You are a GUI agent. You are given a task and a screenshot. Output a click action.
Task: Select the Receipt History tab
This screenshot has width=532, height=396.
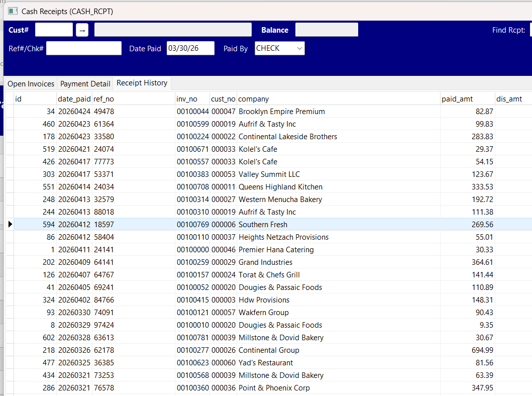click(x=142, y=83)
